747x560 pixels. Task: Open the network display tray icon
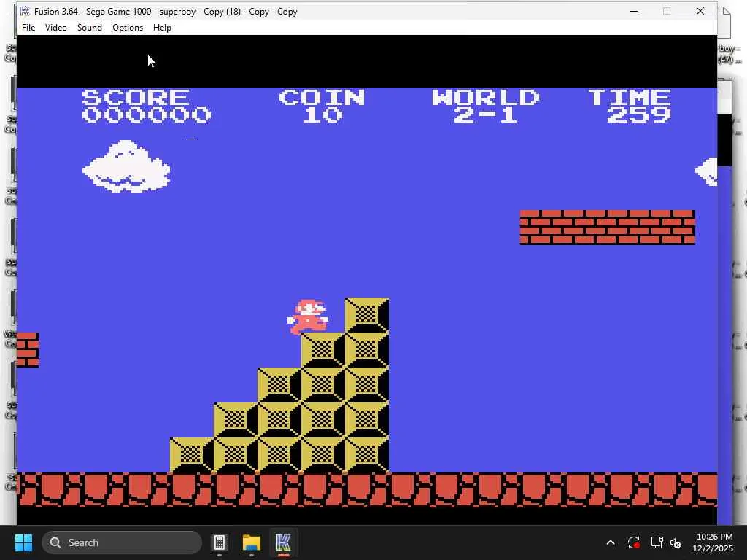point(657,542)
